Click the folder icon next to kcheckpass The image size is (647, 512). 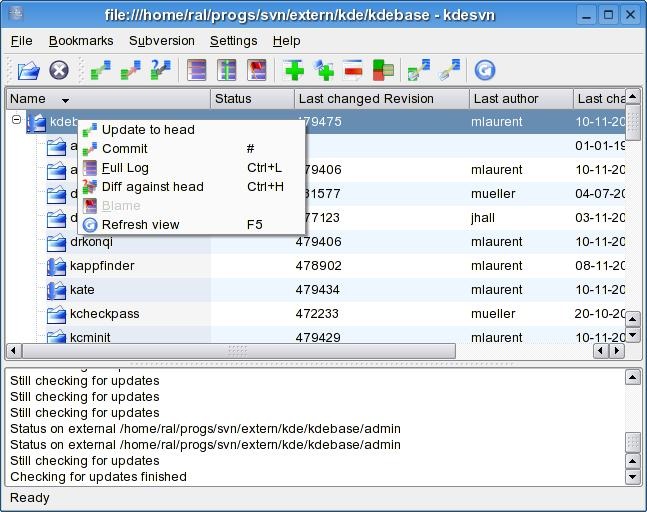pyautogui.click(x=56, y=314)
